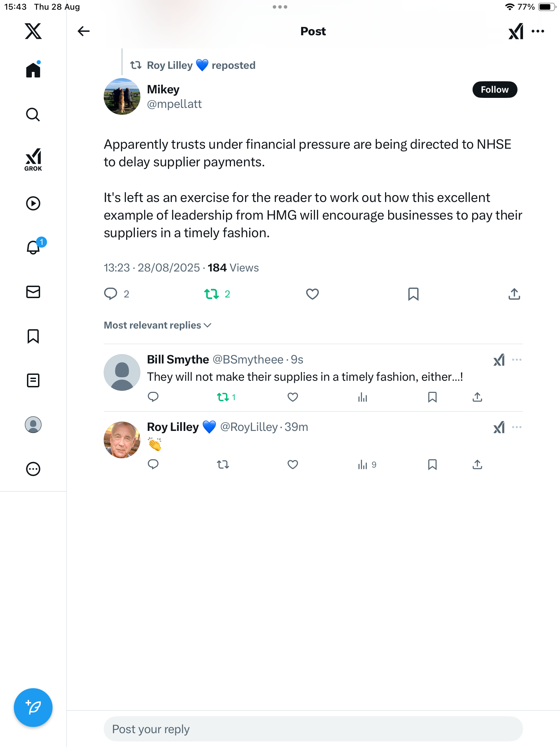Follow Mikey with the Follow button
Image resolution: width=560 pixels, height=747 pixels.
[x=494, y=90]
